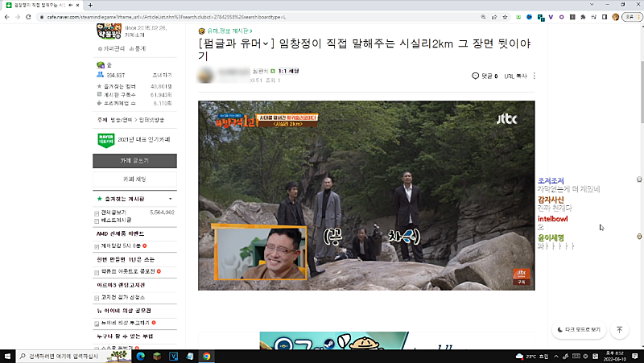Open the teal squares extension icon
The image size is (644, 363).
[x=541, y=17]
